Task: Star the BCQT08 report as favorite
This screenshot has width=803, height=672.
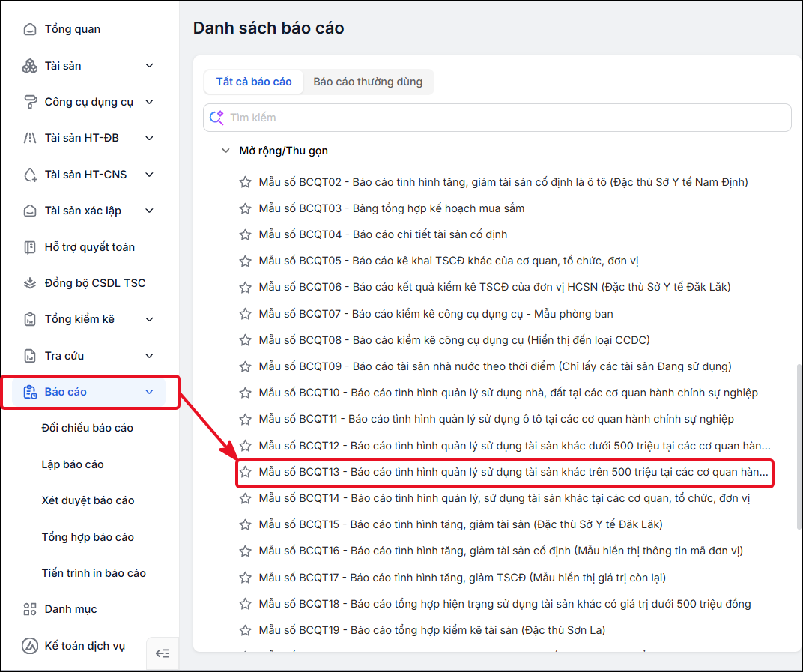Action: (245, 340)
